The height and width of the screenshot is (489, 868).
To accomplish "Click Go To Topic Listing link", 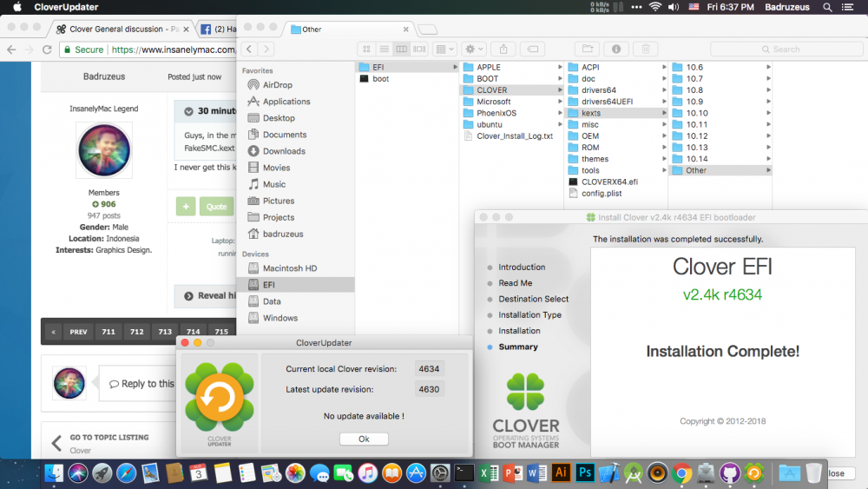I will [x=109, y=437].
